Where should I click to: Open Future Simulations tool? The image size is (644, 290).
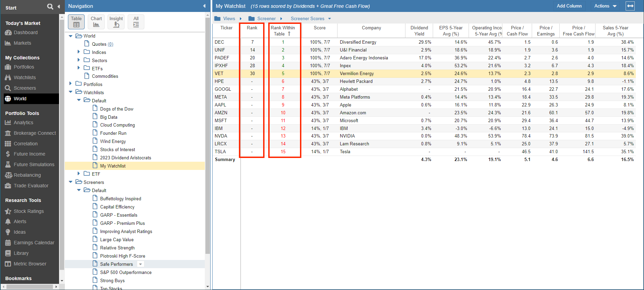[x=34, y=164]
